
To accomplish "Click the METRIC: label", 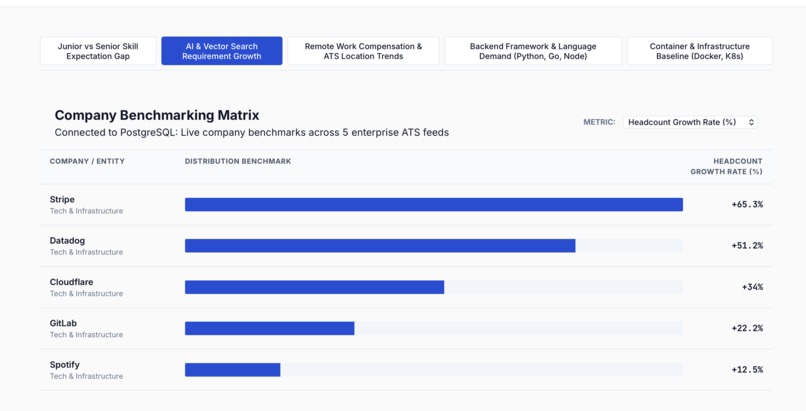I will click(x=599, y=122).
